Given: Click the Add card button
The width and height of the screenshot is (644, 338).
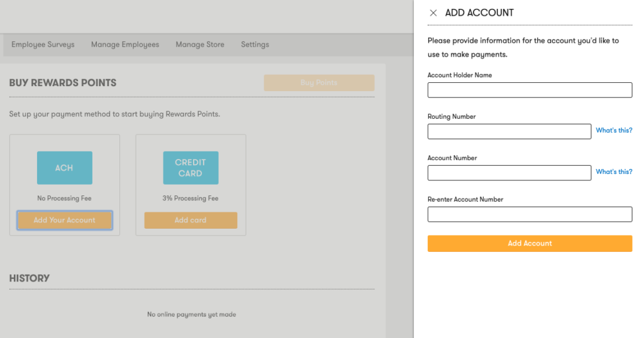Looking at the screenshot, I should click(191, 221).
